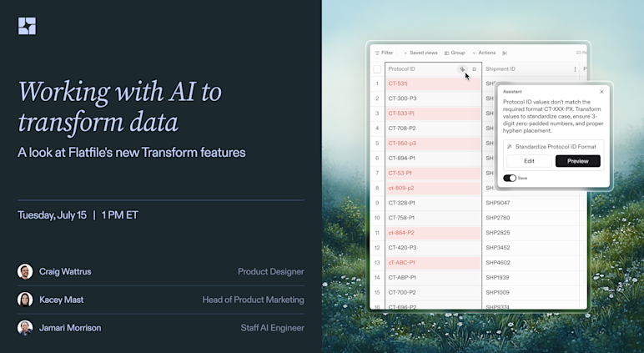
Task: Click the wand icon beside Standardize Protocol ID Format
Action: [x=510, y=147]
